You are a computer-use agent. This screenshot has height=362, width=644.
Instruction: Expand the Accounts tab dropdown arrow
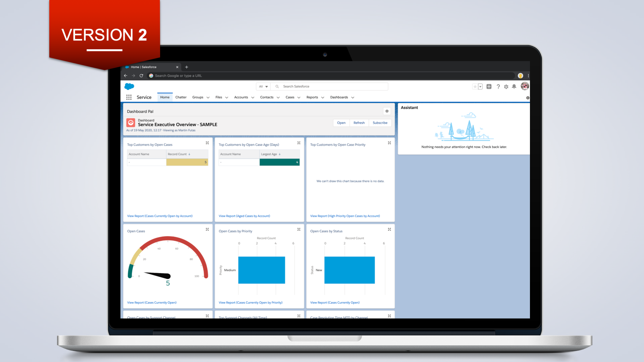click(253, 98)
